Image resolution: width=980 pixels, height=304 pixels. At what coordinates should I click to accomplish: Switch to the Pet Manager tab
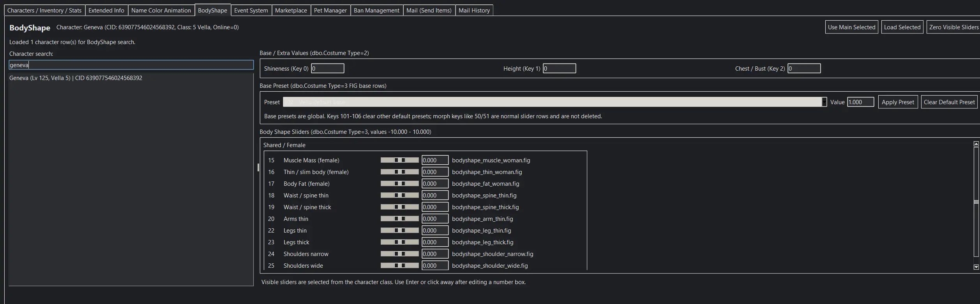click(330, 11)
